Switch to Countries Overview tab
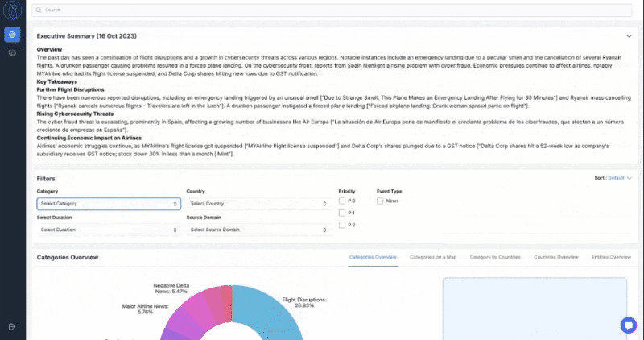Viewport: 644px width, 340px height. pyautogui.click(x=556, y=257)
